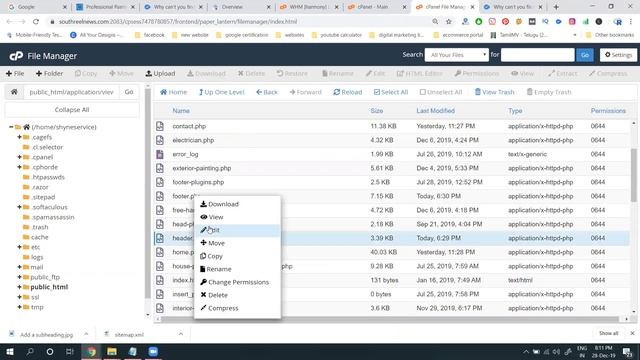Click the error_log file icon
The image size is (640, 360).
point(160,154)
